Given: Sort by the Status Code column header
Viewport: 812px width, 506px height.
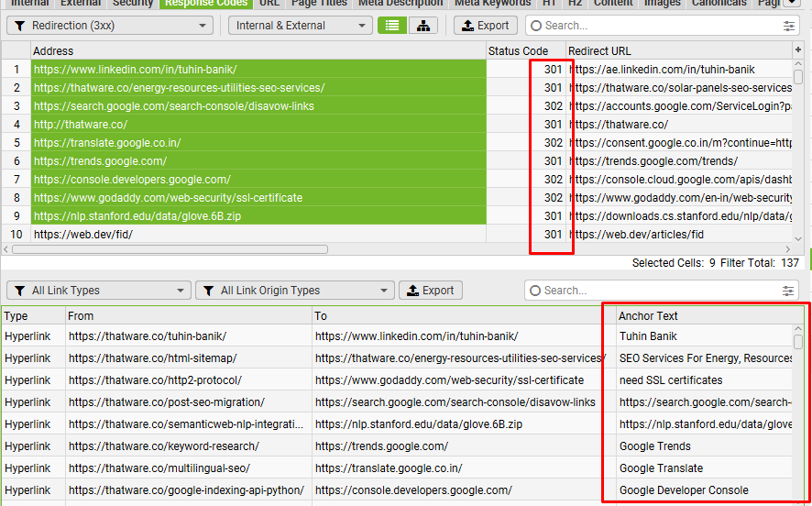Looking at the screenshot, I should click(x=526, y=50).
